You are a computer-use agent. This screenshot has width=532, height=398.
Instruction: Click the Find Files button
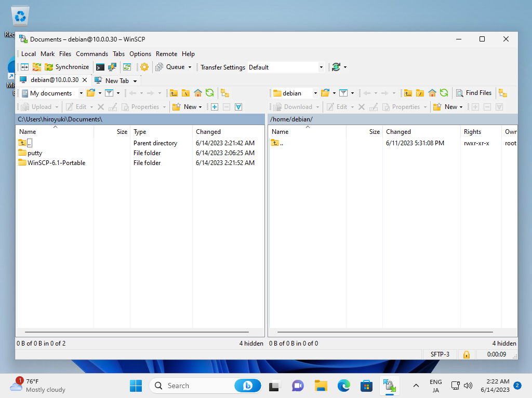(474, 93)
